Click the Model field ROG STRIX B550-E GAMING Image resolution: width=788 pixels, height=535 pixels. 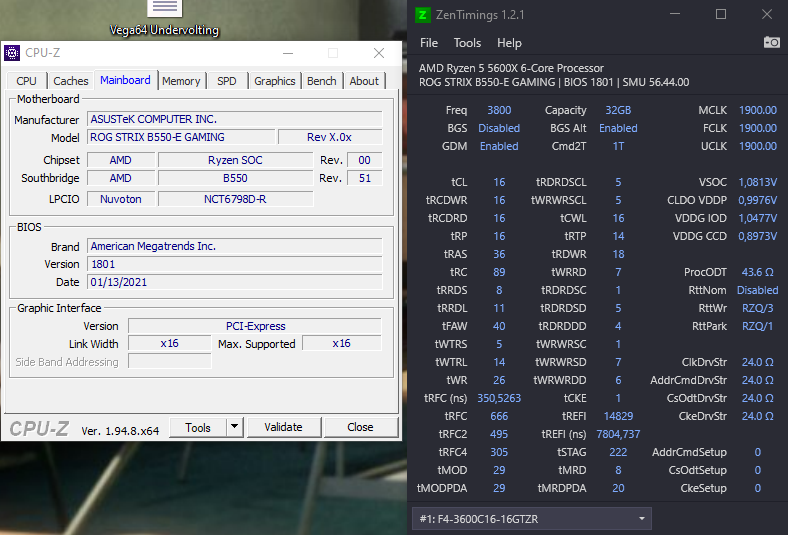[x=181, y=137]
